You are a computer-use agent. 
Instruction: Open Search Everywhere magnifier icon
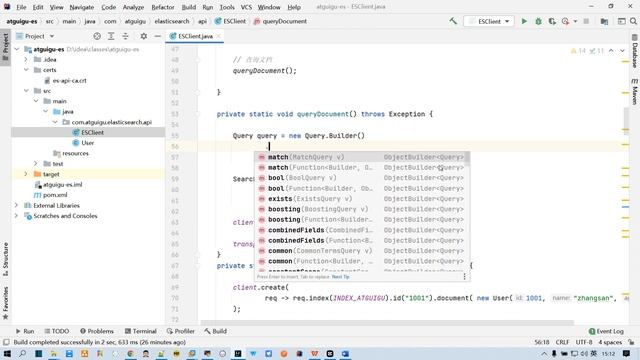(x=633, y=21)
